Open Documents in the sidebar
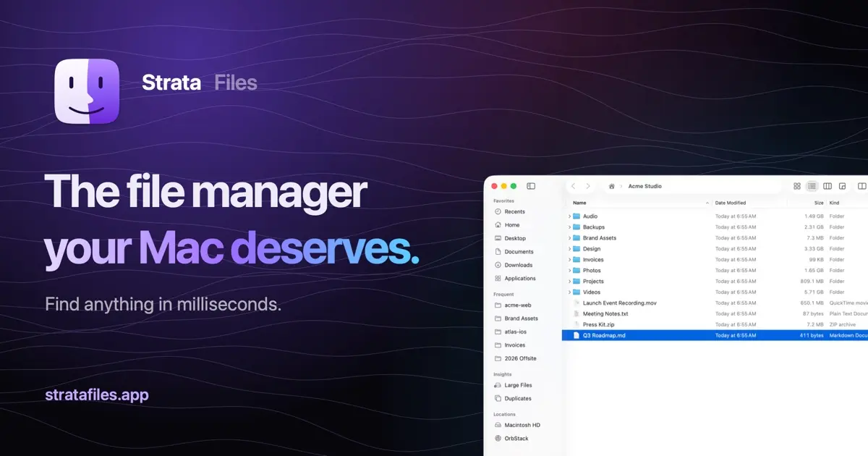The width and height of the screenshot is (868, 456). tap(514, 252)
